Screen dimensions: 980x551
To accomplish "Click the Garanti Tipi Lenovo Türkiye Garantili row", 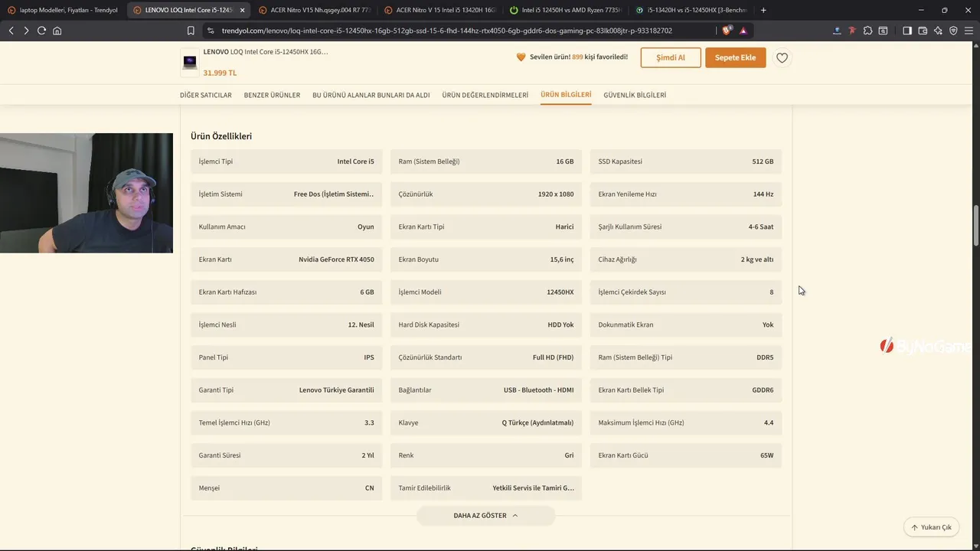I will (286, 390).
